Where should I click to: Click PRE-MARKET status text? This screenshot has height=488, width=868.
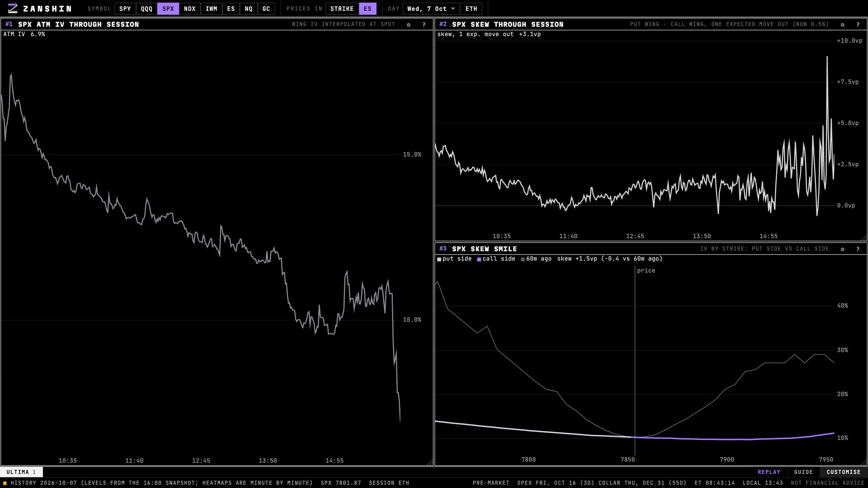coord(491,483)
